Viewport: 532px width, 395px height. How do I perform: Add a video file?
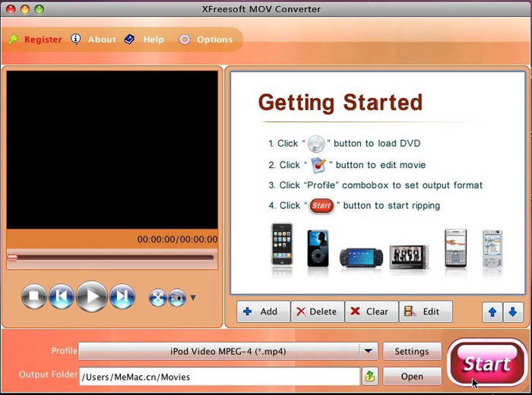click(x=263, y=311)
